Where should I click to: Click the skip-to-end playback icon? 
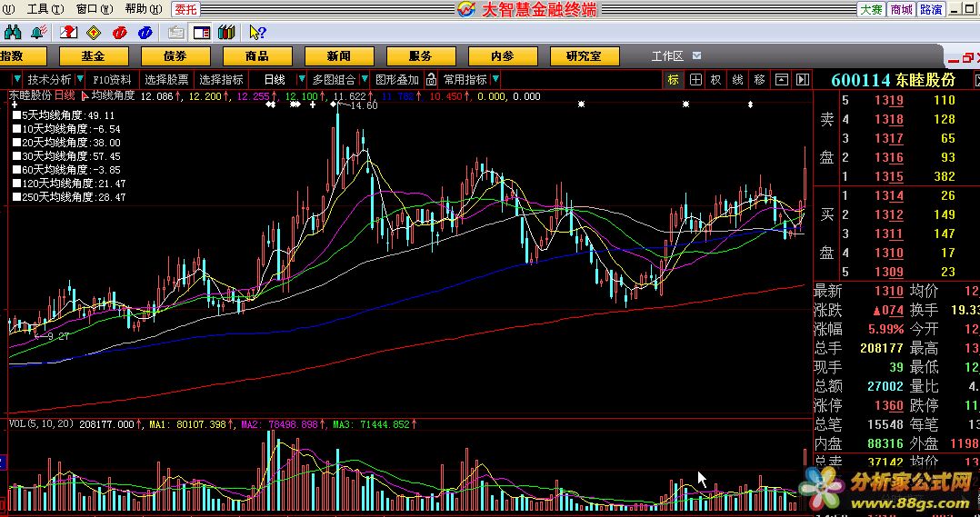(x=803, y=79)
